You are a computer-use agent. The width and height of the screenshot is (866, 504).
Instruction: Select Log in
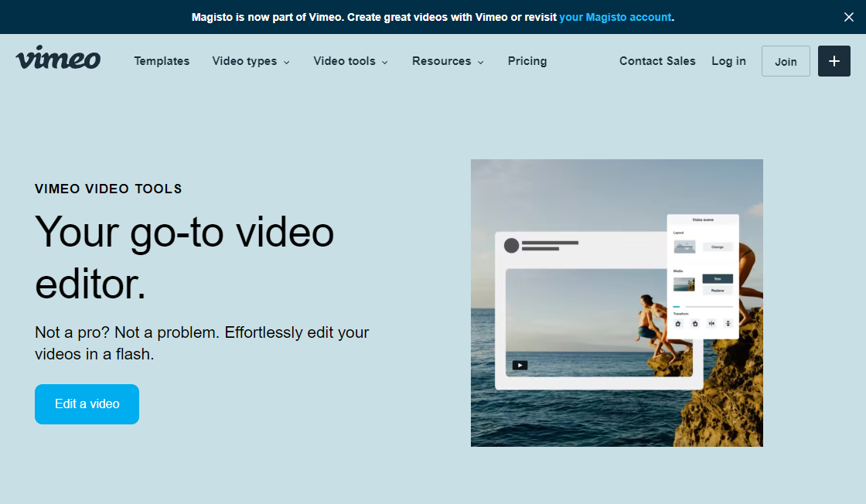click(x=728, y=61)
